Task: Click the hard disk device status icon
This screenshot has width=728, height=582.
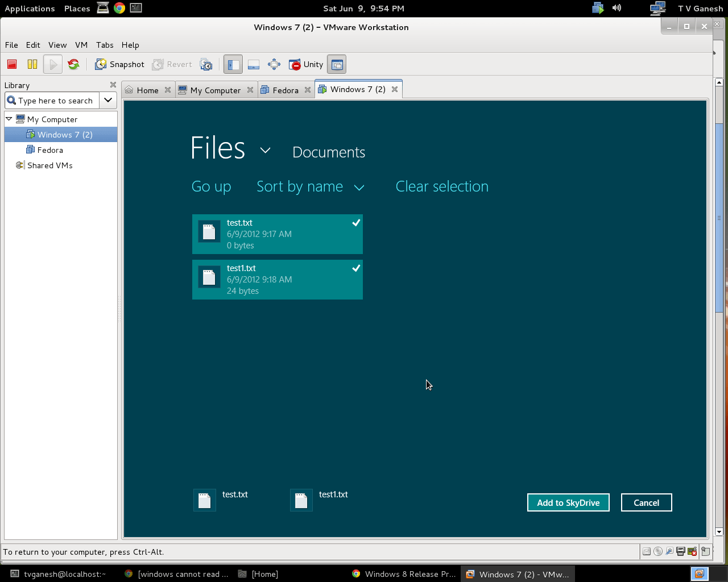Action: (x=647, y=551)
